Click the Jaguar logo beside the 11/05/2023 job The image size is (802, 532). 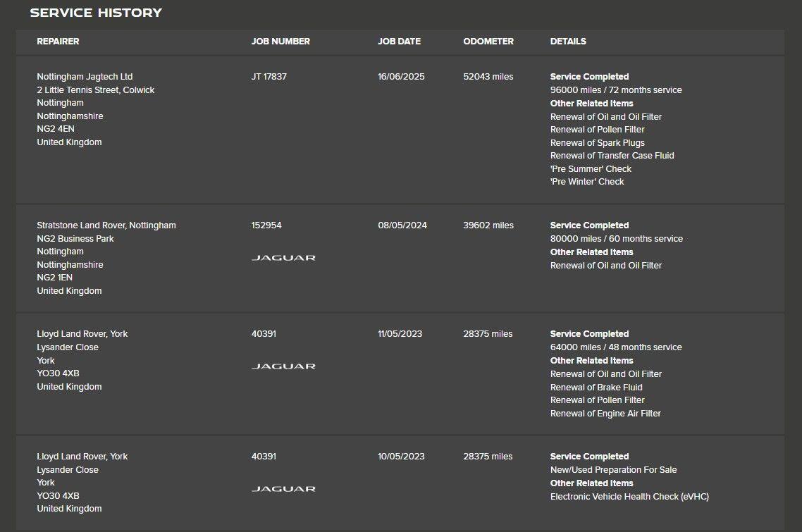[x=283, y=366]
